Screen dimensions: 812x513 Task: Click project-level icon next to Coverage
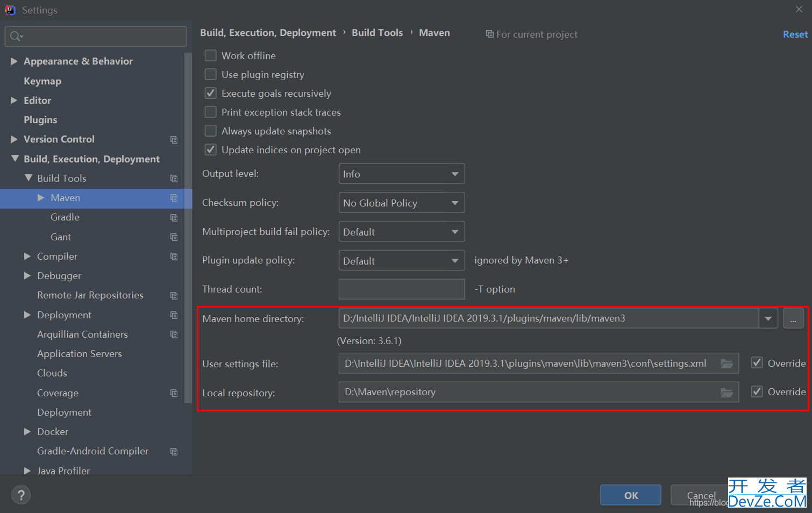coord(174,393)
